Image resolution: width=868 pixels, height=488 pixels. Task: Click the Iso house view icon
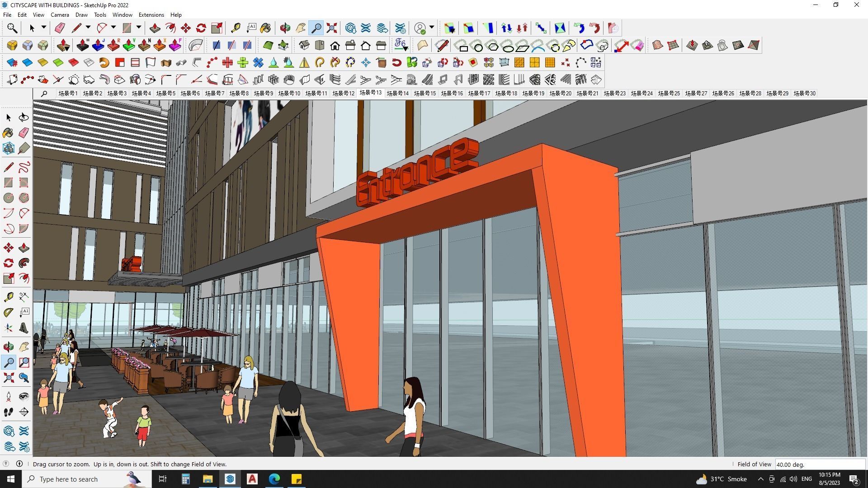304,45
